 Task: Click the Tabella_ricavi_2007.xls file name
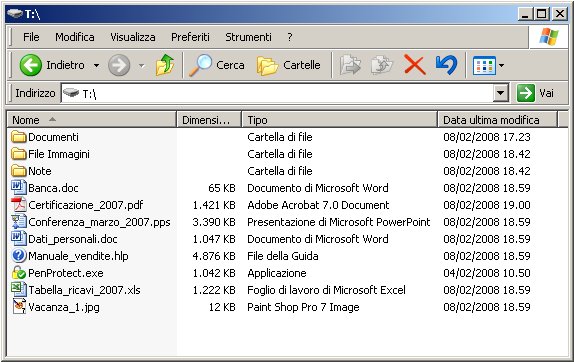(x=84, y=290)
